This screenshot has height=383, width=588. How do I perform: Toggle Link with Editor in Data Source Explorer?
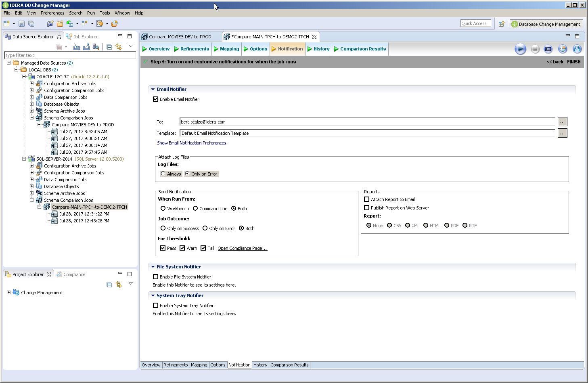(119, 47)
